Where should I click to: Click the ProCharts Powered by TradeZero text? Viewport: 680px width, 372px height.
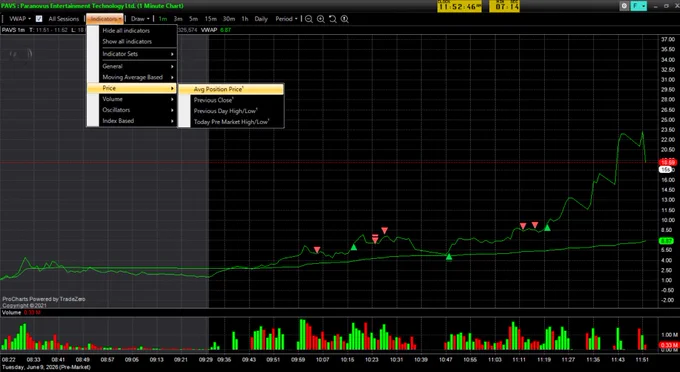44,299
